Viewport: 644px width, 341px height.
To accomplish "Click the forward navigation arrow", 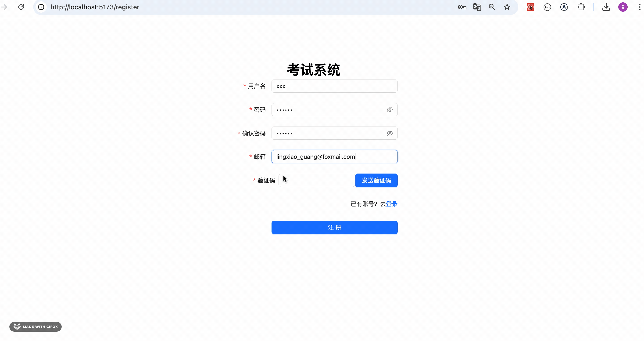I will point(4,7).
